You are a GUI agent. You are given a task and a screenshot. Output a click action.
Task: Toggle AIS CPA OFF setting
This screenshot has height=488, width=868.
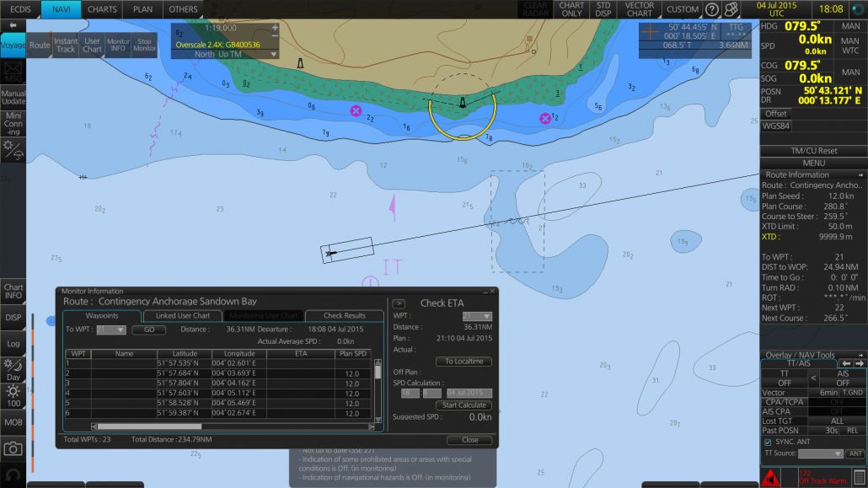(837, 411)
